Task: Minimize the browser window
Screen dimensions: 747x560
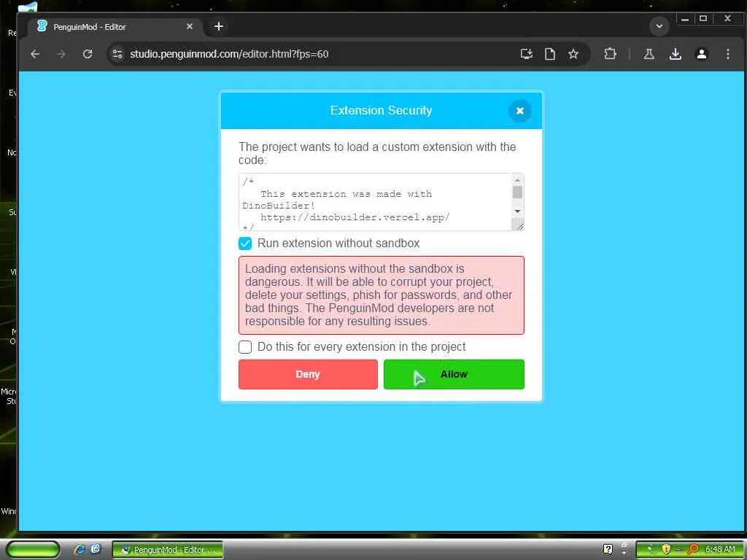Action: [684, 19]
